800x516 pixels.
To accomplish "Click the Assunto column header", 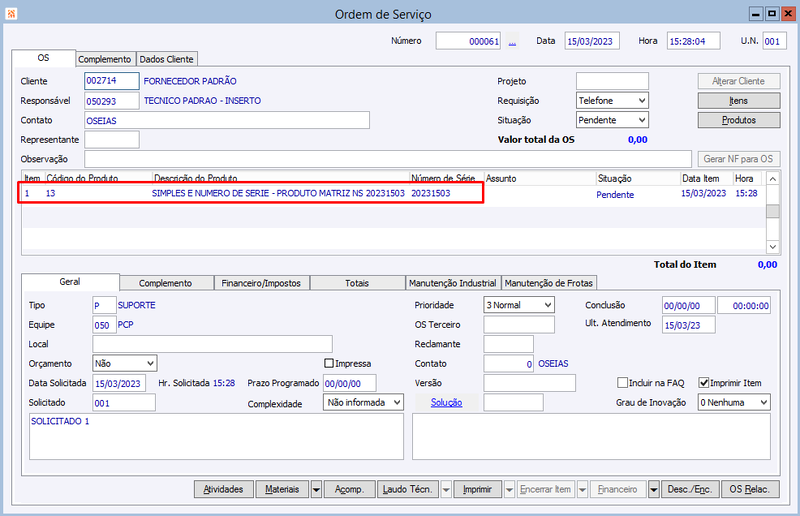I will click(x=539, y=179).
